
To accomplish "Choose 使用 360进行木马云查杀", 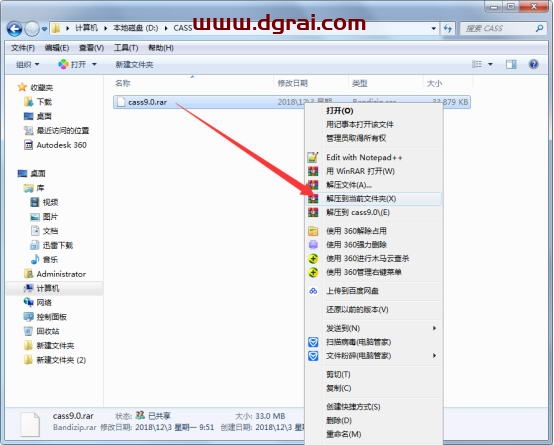I will tap(374, 258).
